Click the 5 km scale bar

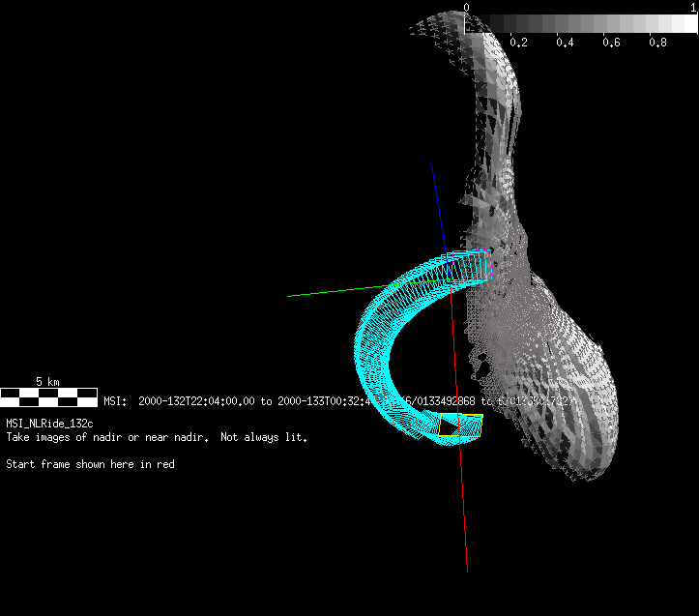click(48, 396)
